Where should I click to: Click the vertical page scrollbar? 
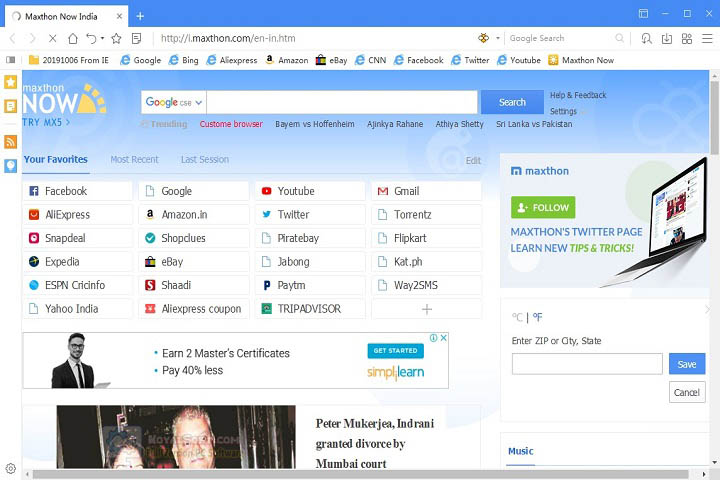(x=714, y=118)
